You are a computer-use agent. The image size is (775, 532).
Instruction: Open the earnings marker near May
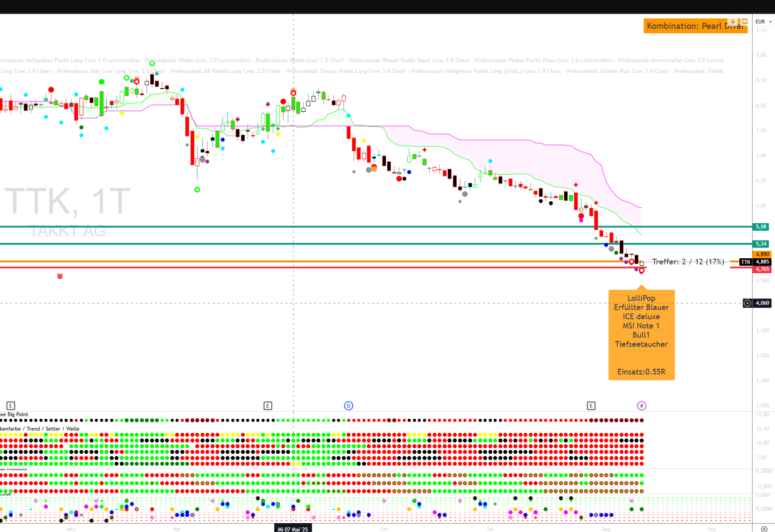pyautogui.click(x=268, y=406)
